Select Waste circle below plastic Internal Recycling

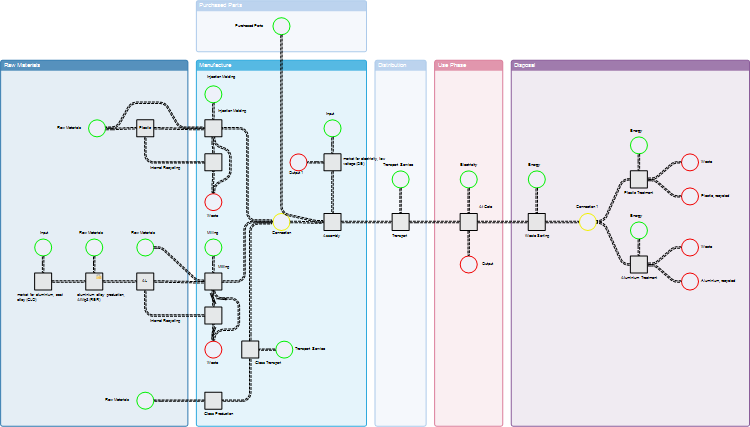tap(213, 202)
